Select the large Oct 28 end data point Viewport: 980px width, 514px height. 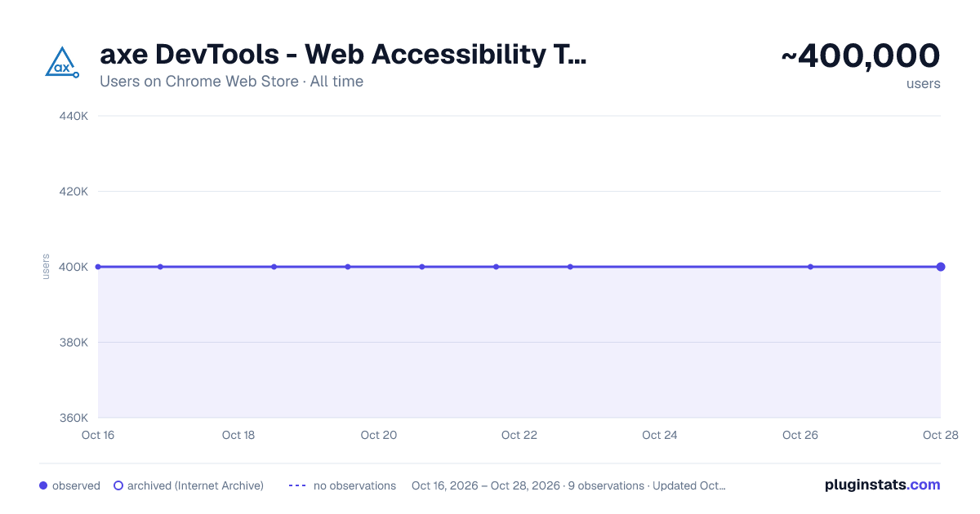point(941,267)
